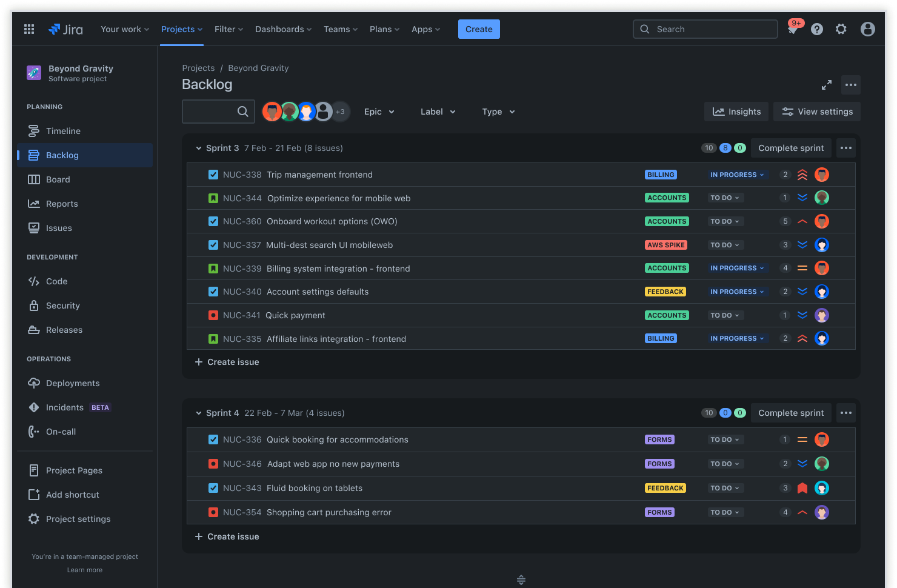Complete sprint for Sprint 3
Screen dimensions: 897x588
pos(791,147)
